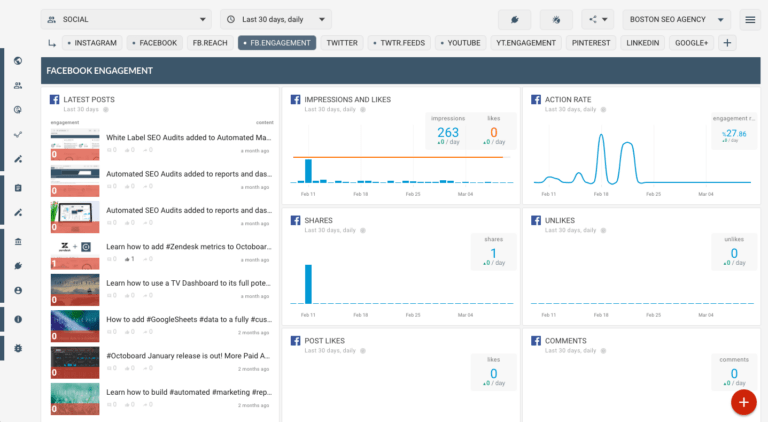This screenshot has width=768, height=422.
Task: Click the engagement rate value 27.86
Action: 734,133
